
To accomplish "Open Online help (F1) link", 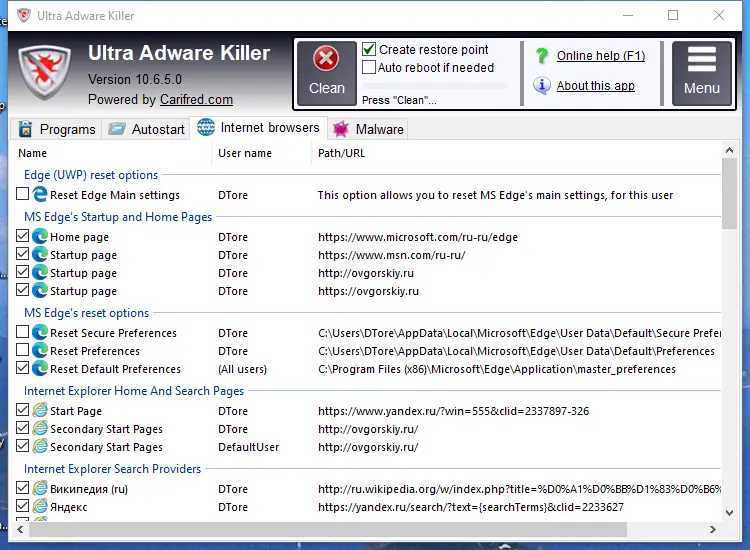I will (601, 56).
